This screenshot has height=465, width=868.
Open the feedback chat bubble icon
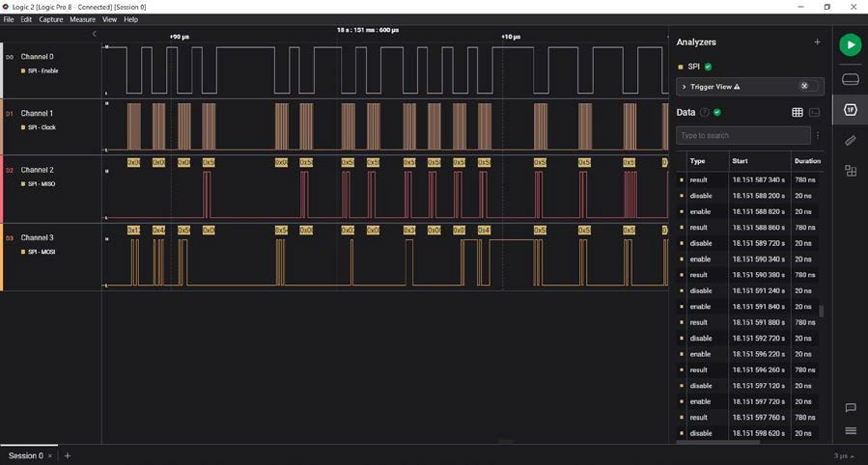click(x=850, y=408)
